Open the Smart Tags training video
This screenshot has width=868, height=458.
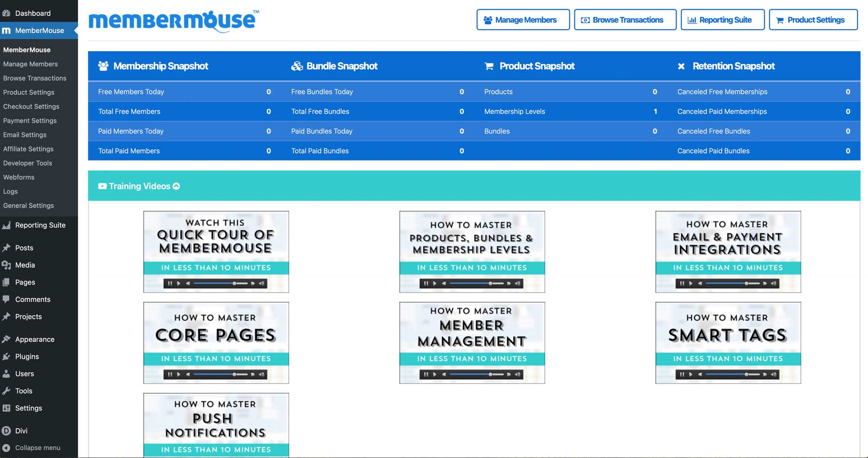tap(728, 343)
